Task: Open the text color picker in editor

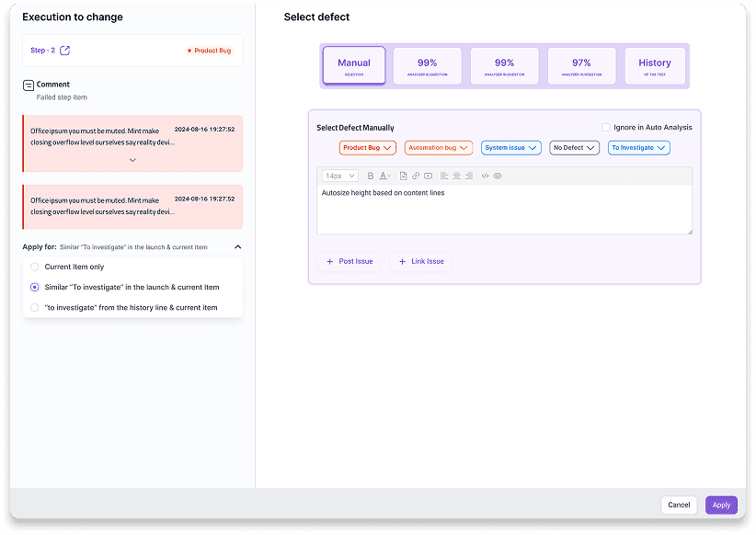Action: (x=384, y=176)
